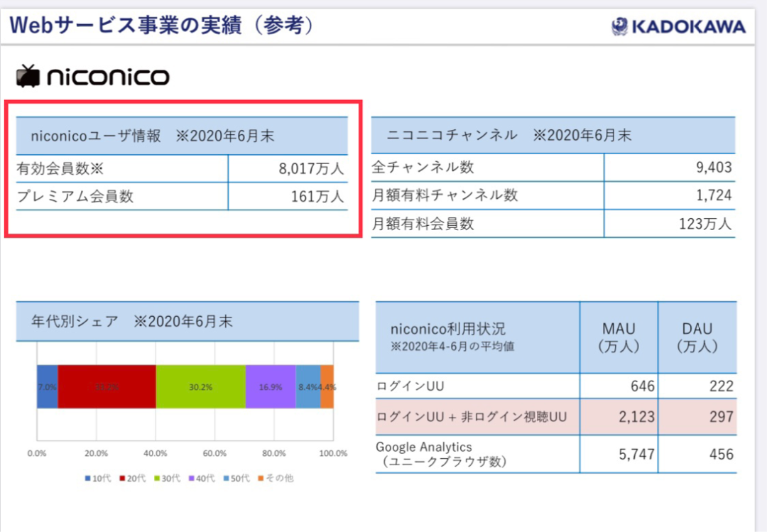Click the value '9,403'
Screen dimensions: 767x532
[714, 168]
